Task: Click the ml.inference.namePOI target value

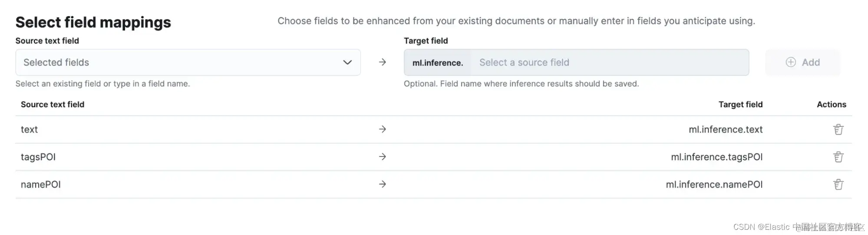Action: click(714, 185)
